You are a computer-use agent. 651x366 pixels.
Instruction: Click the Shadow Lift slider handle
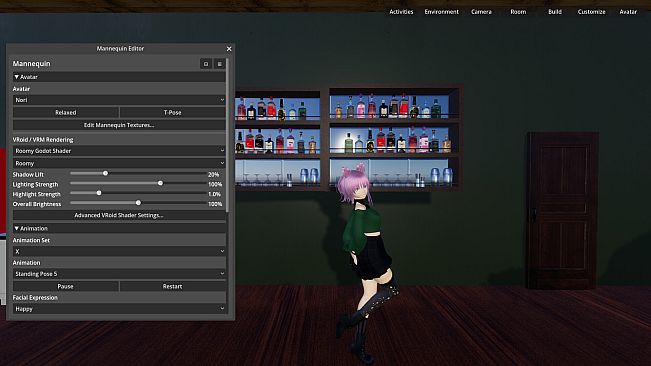point(105,173)
